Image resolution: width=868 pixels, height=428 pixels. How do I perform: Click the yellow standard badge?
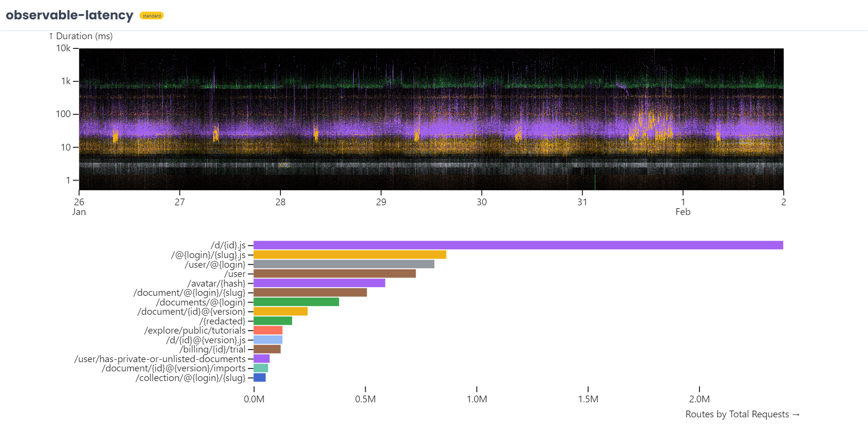coord(152,16)
